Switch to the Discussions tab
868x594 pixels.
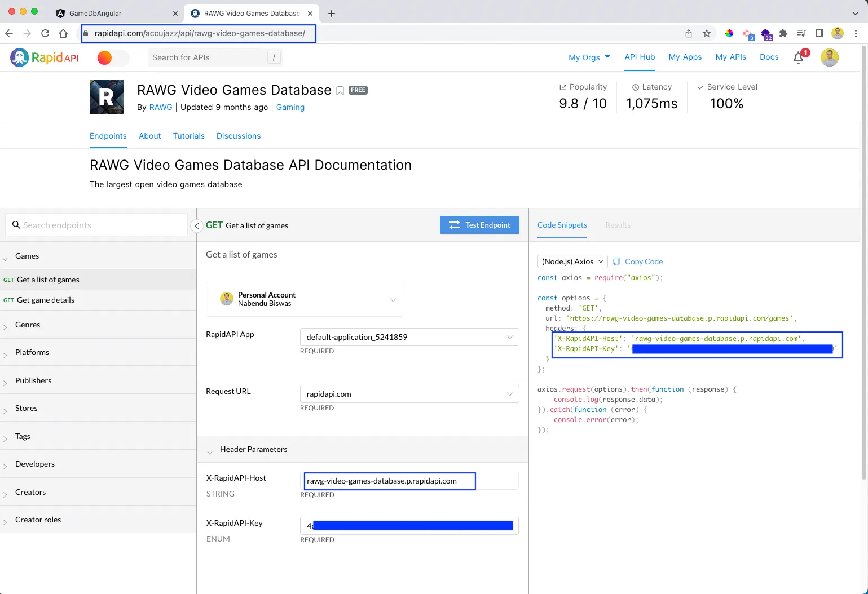click(239, 136)
